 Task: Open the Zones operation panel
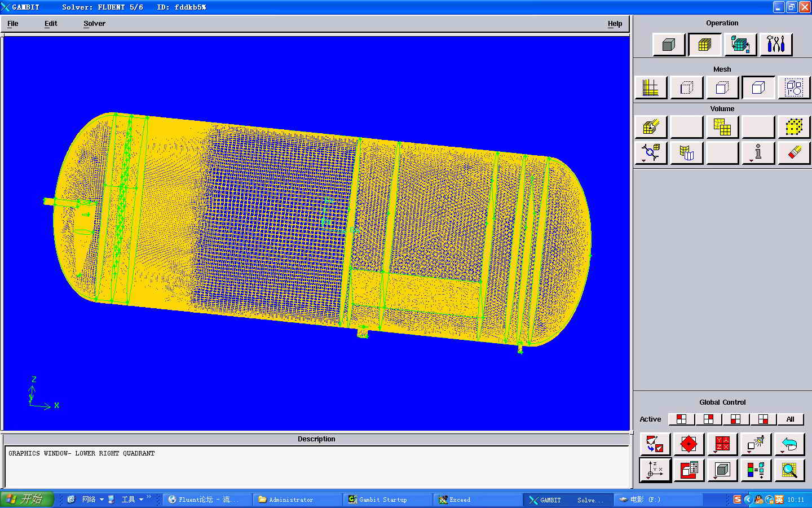pyautogui.click(x=740, y=45)
